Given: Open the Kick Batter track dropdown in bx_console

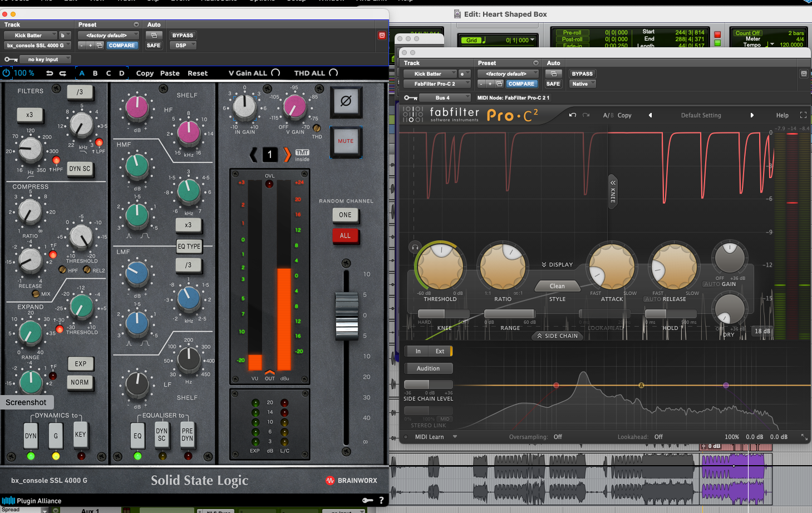Looking at the screenshot, I should [31, 36].
